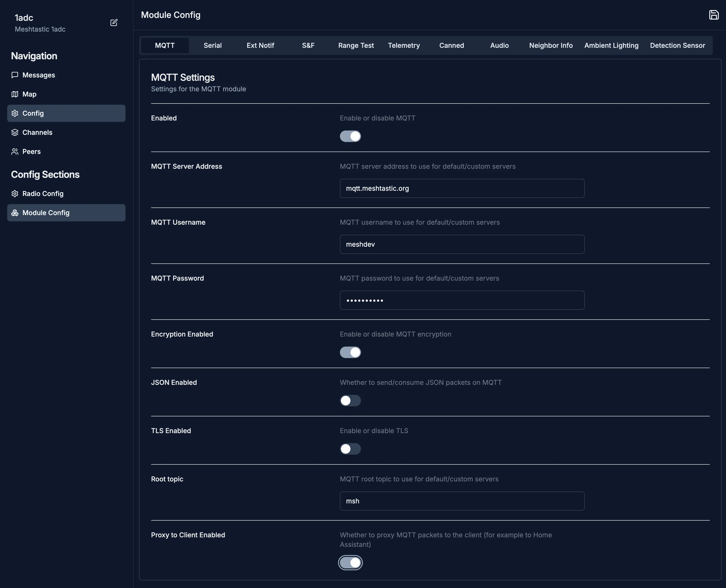Turn off the Encryption Enabled switch

point(350,352)
